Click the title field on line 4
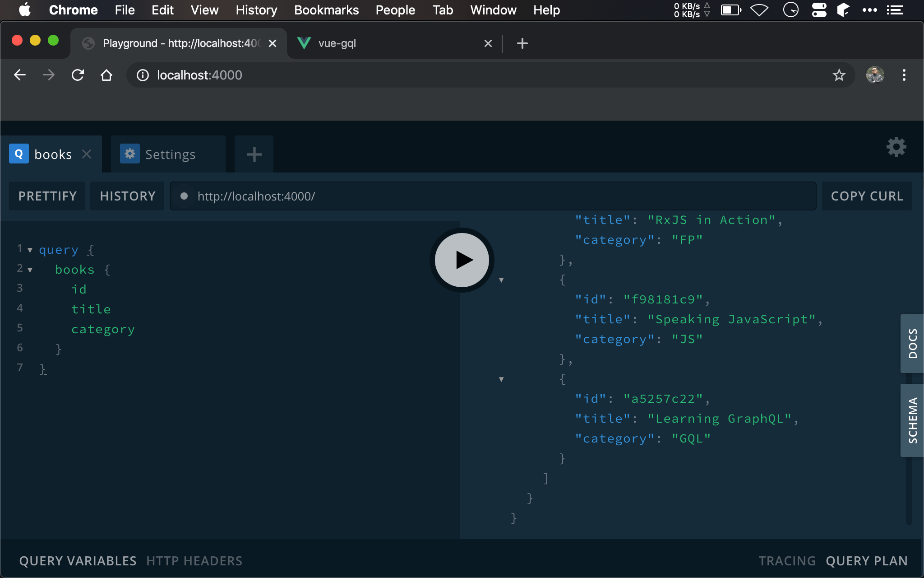The image size is (924, 578). click(91, 309)
